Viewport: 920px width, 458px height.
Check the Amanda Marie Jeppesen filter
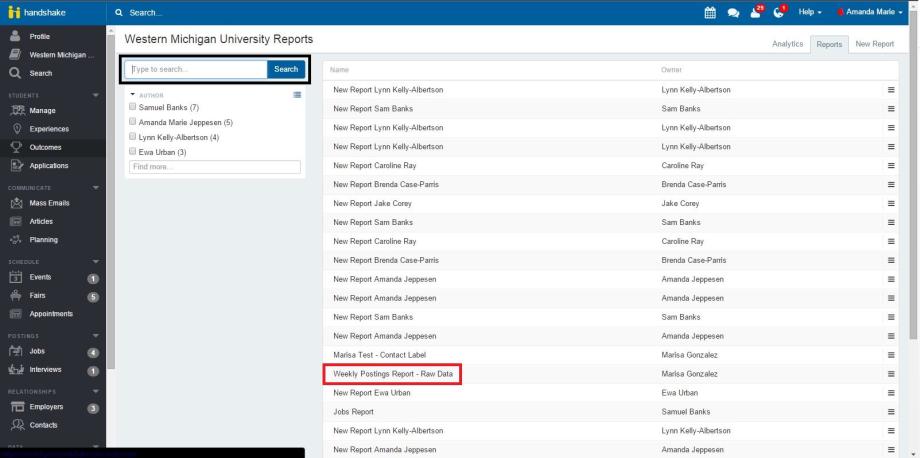(x=133, y=122)
